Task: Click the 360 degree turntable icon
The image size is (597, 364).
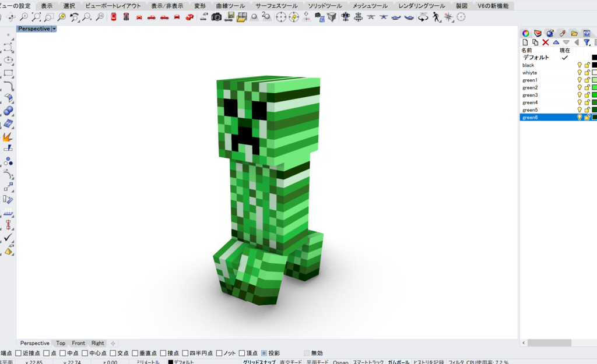Action: [423, 17]
